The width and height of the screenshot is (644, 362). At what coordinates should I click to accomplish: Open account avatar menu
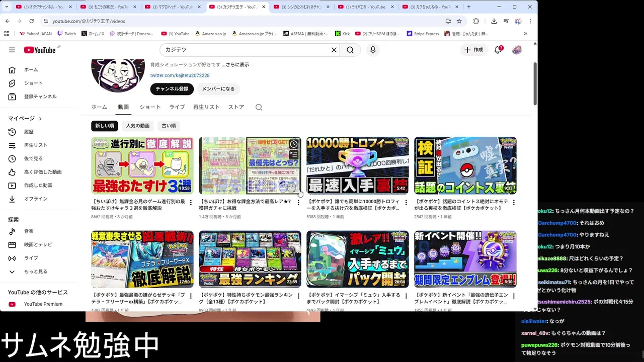coord(517,50)
